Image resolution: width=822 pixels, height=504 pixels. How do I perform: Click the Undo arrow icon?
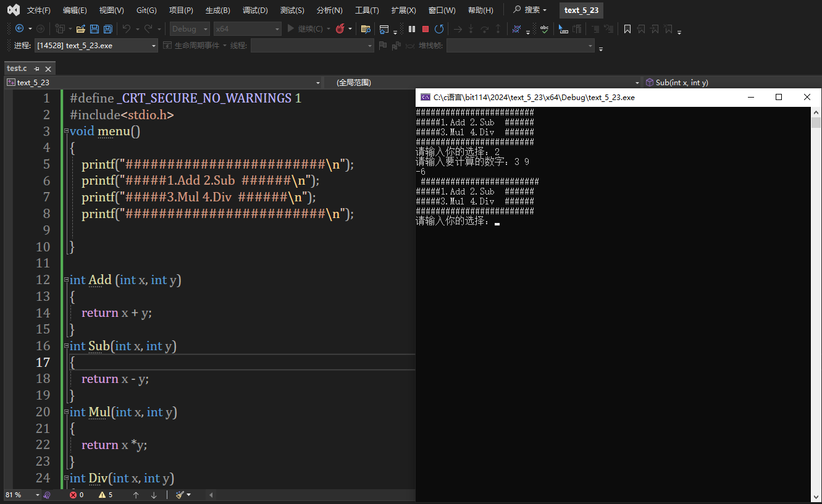(x=127, y=28)
